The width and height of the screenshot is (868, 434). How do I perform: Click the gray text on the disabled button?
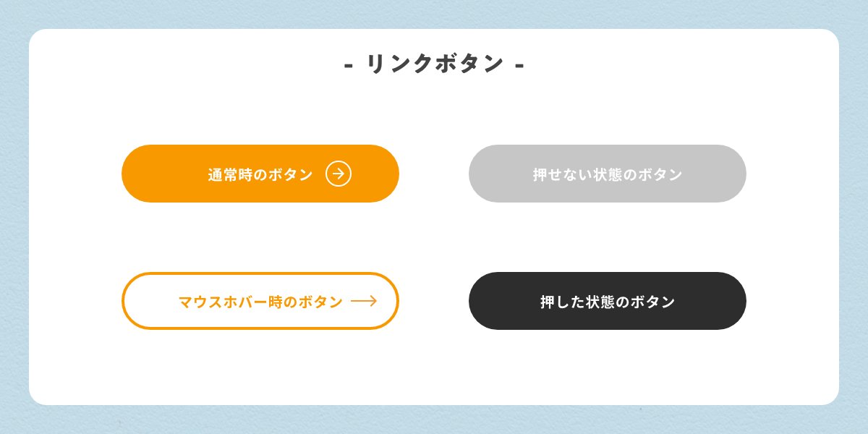[x=608, y=174]
